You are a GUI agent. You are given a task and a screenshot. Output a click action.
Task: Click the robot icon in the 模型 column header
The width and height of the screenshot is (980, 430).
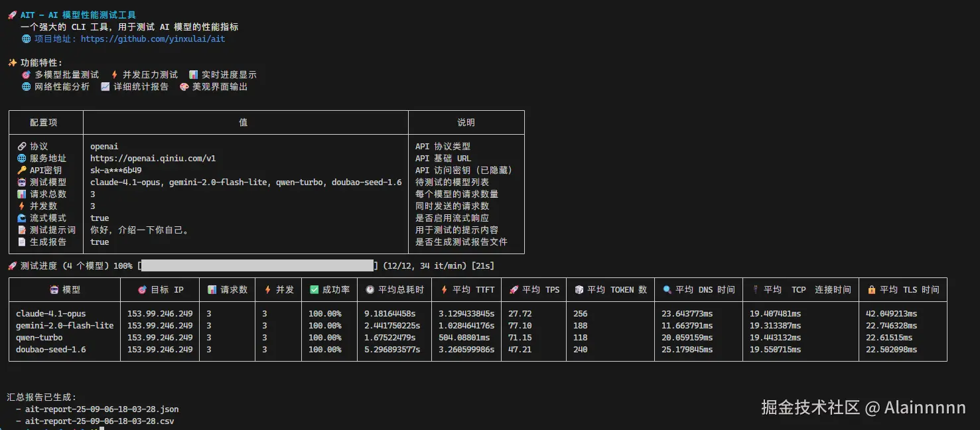tap(54, 290)
